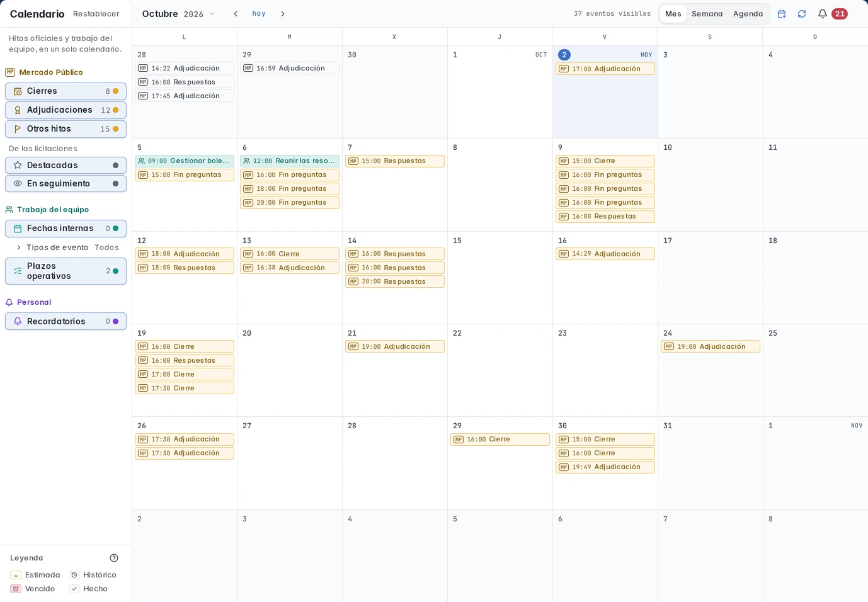Open the Octubre 2026 month dropdown
This screenshot has width=868, height=602.
178,14
